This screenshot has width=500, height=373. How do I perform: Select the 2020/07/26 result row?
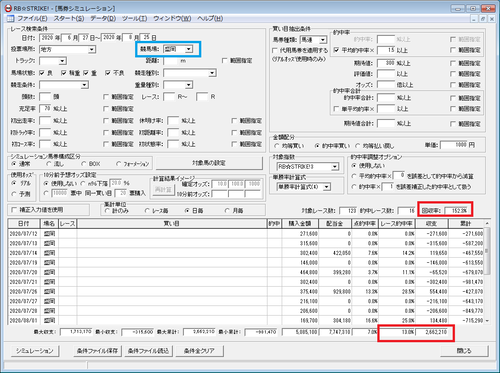click(x=246, y=292)
